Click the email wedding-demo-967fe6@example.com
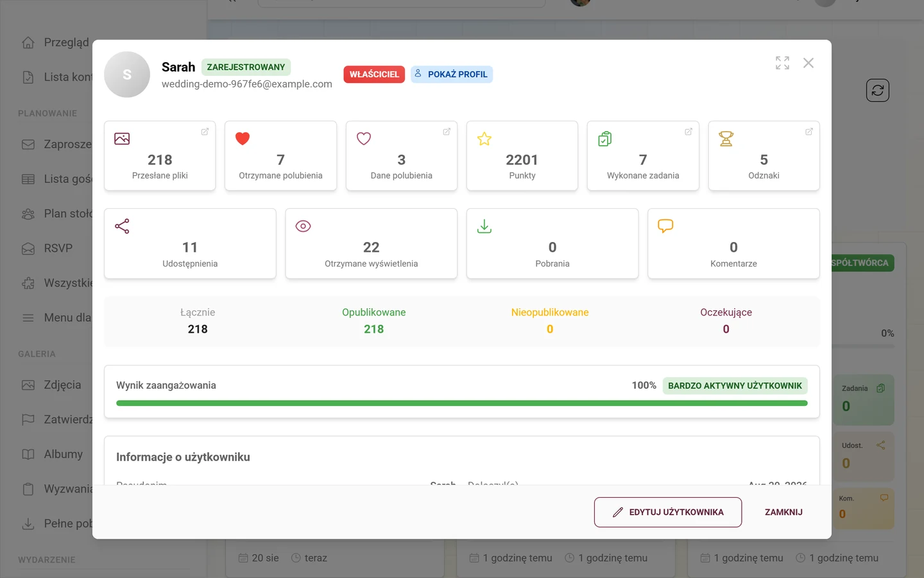Image resolution: width=924 pixels, height=578 pixels. pos(247,84)
